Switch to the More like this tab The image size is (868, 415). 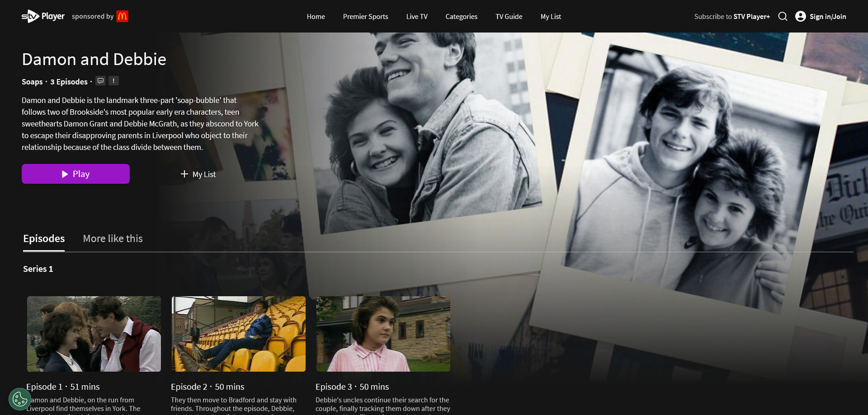coord(113,238)
